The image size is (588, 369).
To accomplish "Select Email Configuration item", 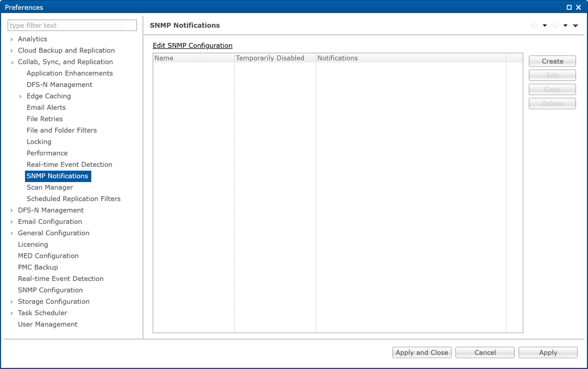I will coord(50,222).
